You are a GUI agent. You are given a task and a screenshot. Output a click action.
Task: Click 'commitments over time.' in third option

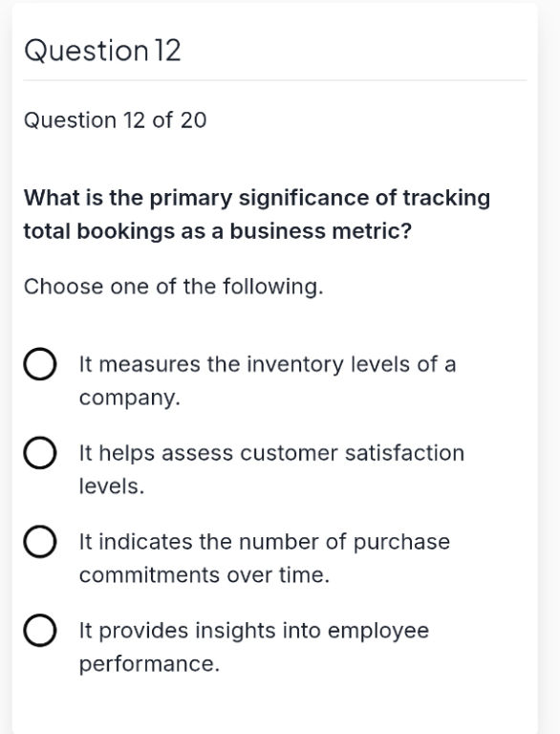pos(205,574)
